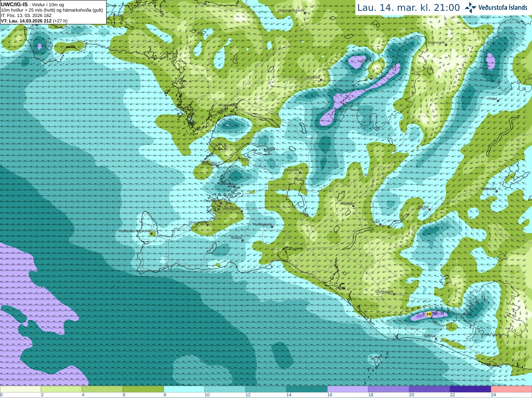Click the Sámsstaðir station label
This screenshot has width=532, height=398.
tap(384, 292)
